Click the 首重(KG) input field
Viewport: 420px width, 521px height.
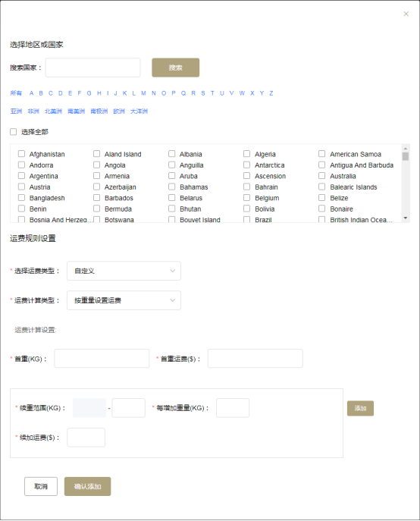coord(102,358)
